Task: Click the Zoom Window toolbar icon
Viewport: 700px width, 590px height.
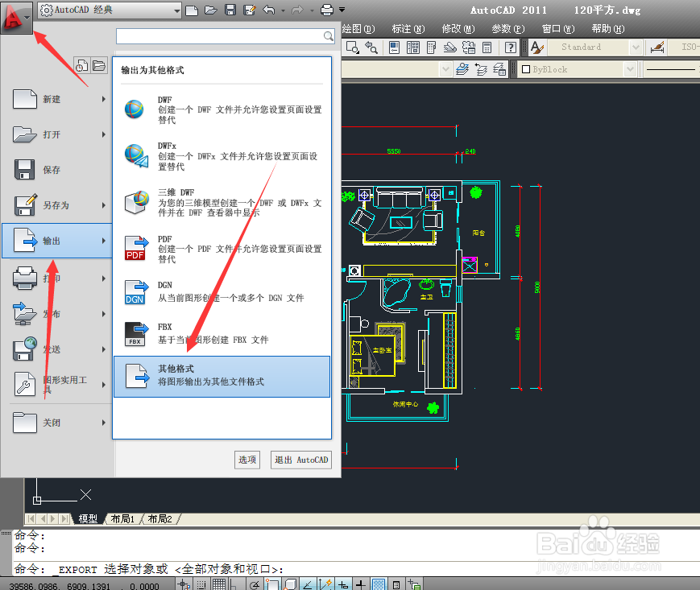Action: (x=352, y=47)
